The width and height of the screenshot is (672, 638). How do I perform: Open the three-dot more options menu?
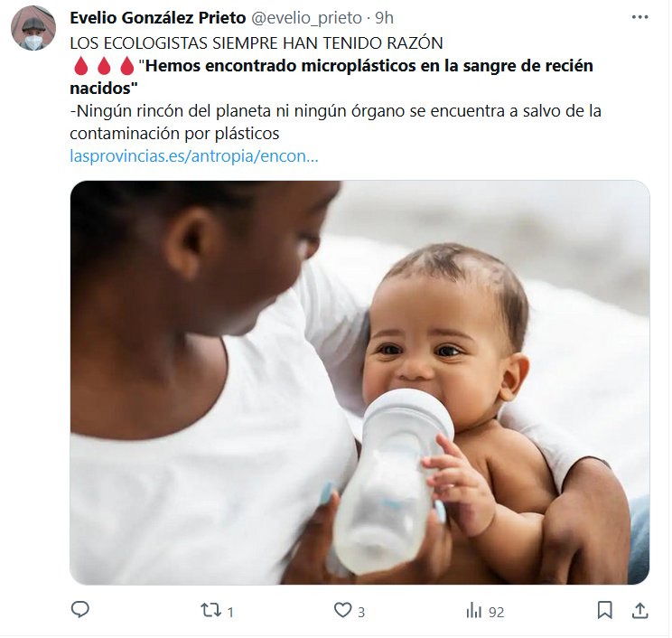pyautogui.click(x=639, y=17)
